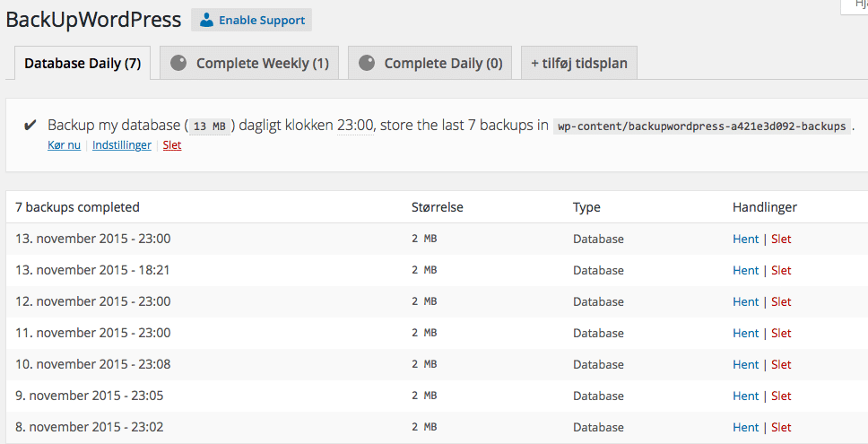Switch to Complete Daily (0) tab
868x444 pixels.
point(430,63)
